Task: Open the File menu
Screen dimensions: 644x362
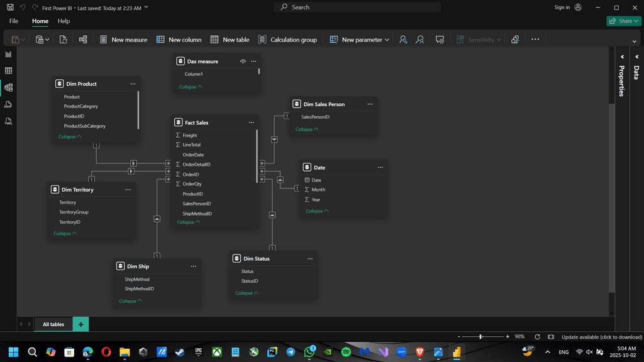Action: pyautogui.click(x=14, y=21)
